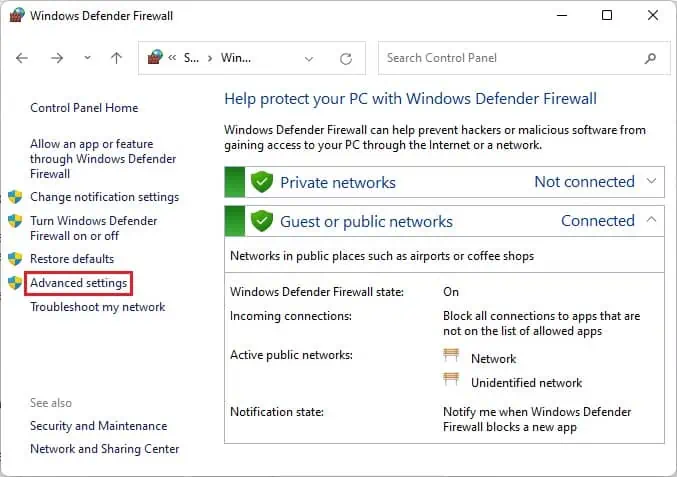677x477 pixels.
Task: Click the bench icon beside Network
Action: [x=451, y=355]
